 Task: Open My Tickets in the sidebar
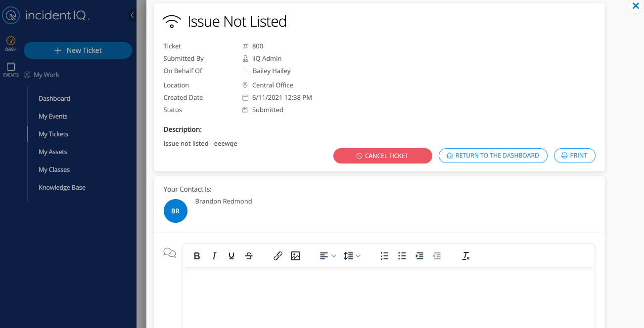pyautogui.click(x=53, y=134)
